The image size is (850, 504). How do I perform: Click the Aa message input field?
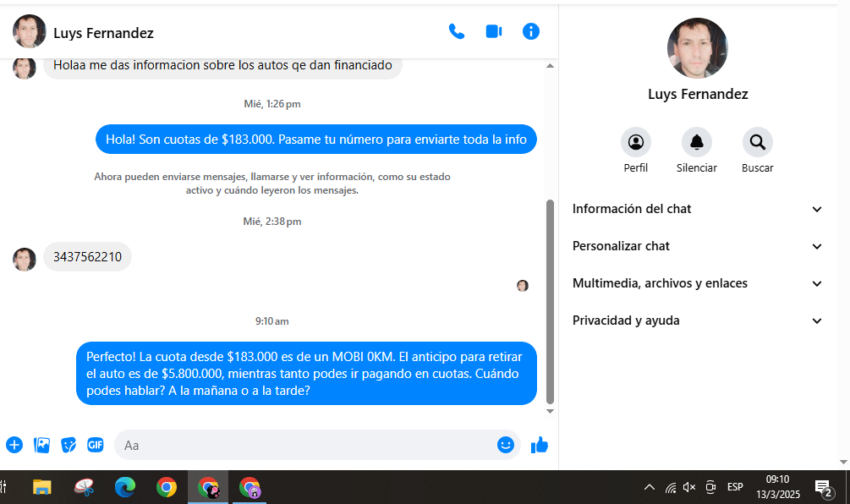[304, 445]
